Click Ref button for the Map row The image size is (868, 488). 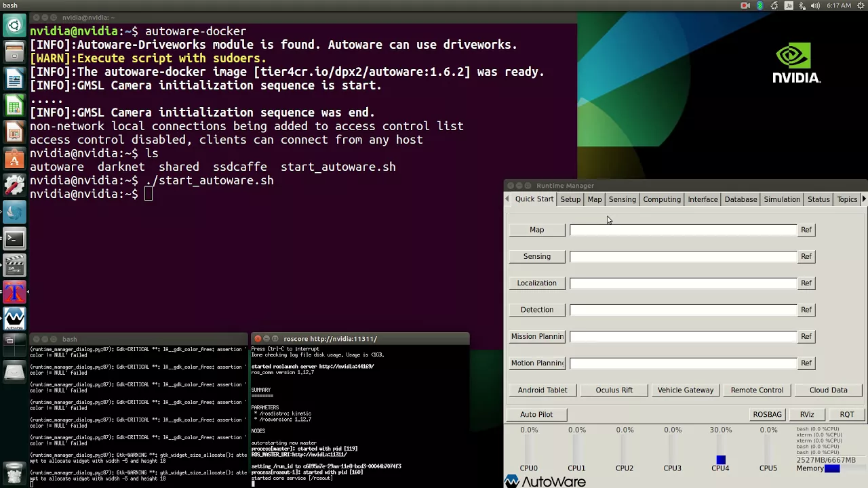click(x=806, y=230)
